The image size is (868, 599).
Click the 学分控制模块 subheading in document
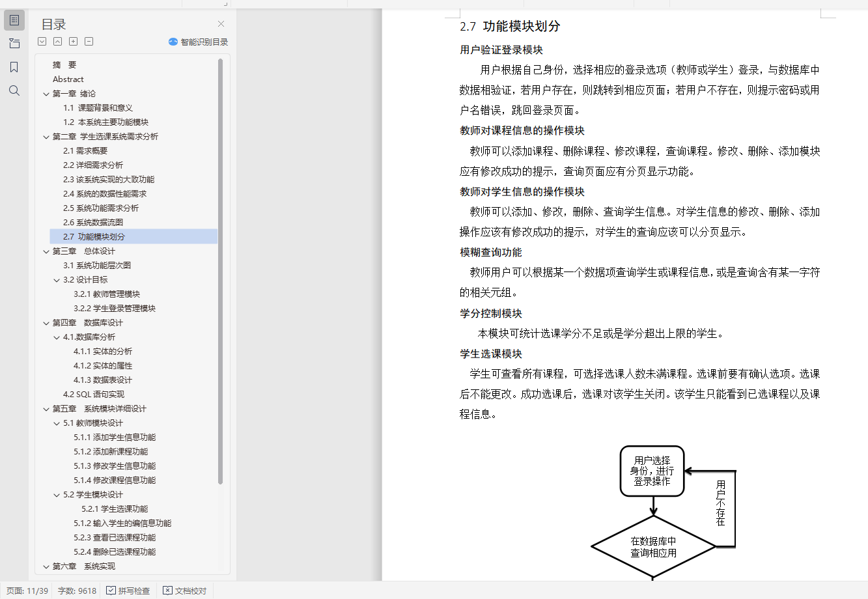tap(491, 314)
